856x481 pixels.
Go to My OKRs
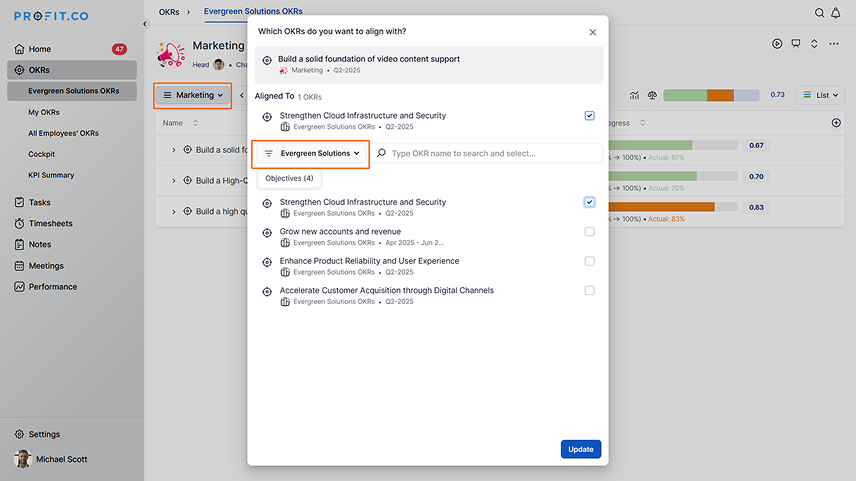coord(44,112)
